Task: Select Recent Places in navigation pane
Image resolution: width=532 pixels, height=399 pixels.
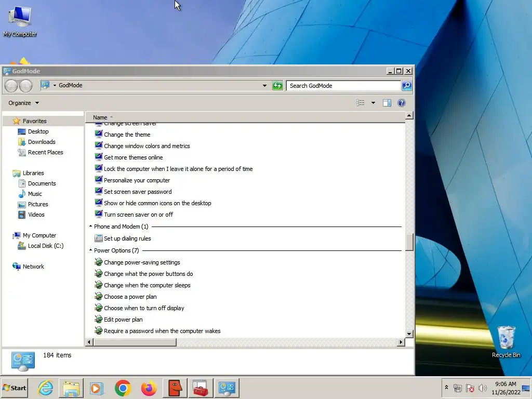Action: pos(46,152)
